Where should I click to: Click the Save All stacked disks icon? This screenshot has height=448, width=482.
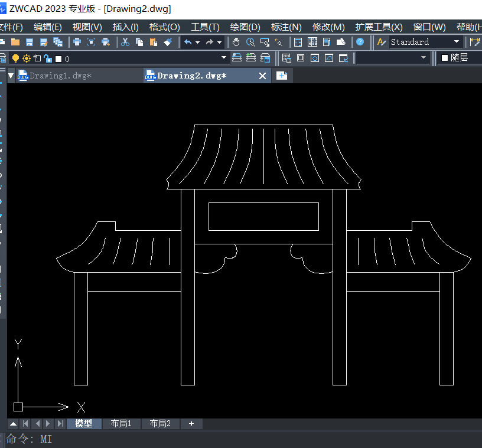58,42
